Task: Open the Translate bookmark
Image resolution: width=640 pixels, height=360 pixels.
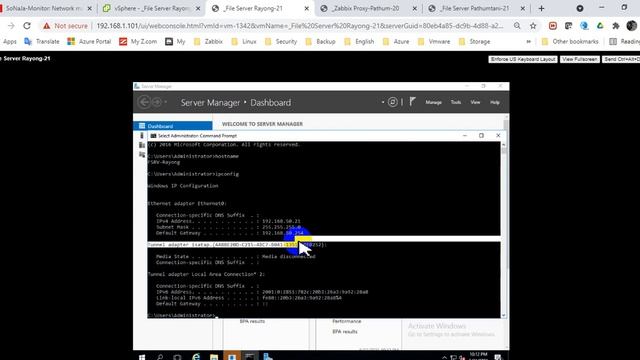Action: click(42, 42)
